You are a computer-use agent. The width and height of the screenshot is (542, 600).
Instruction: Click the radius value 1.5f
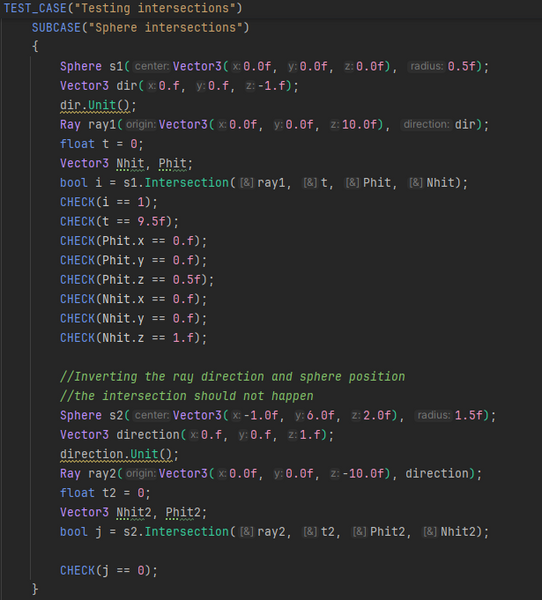469,416
